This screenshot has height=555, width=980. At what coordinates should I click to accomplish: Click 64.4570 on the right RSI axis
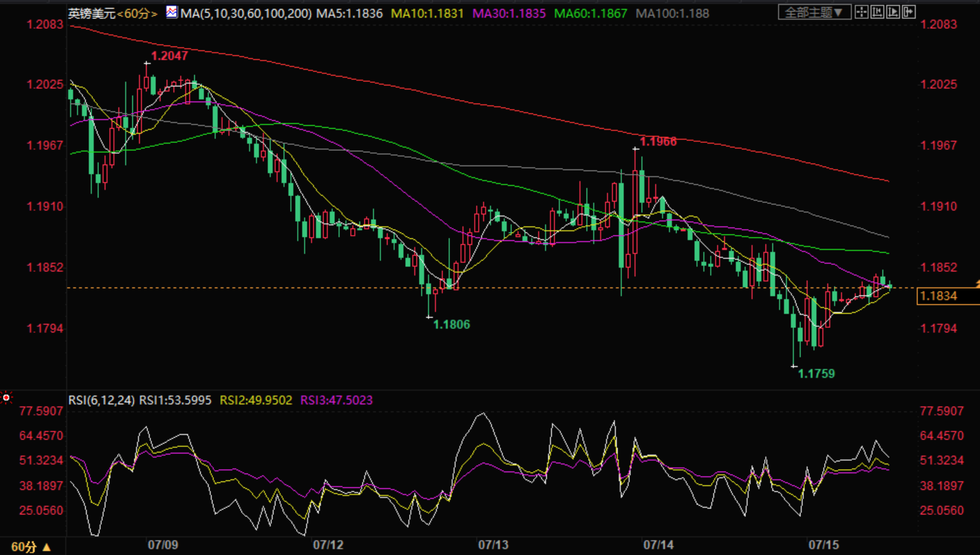click(x=942, y=436)
